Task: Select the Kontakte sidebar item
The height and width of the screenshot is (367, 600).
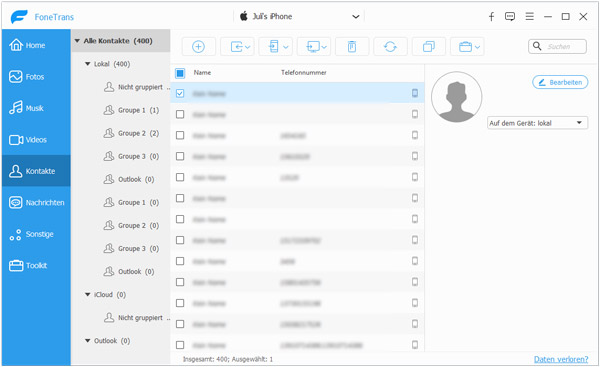Action: click(36, 171)
